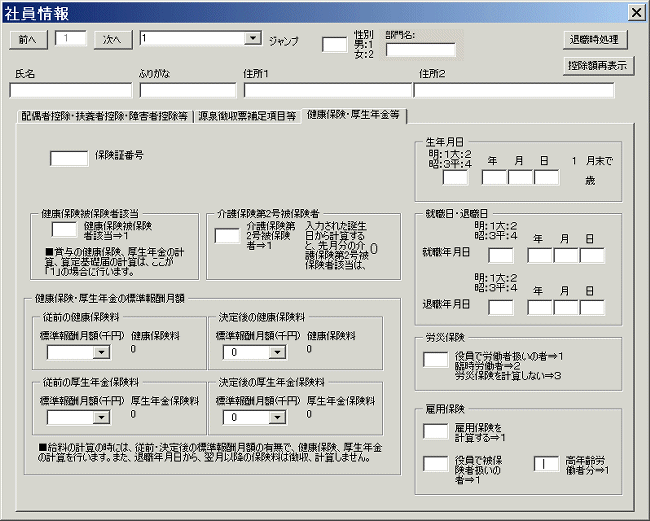Screen dimensions: 650x521
Task: Open the 源泉徴収票補足項目等 tab
Action: [x=247, y=116]
